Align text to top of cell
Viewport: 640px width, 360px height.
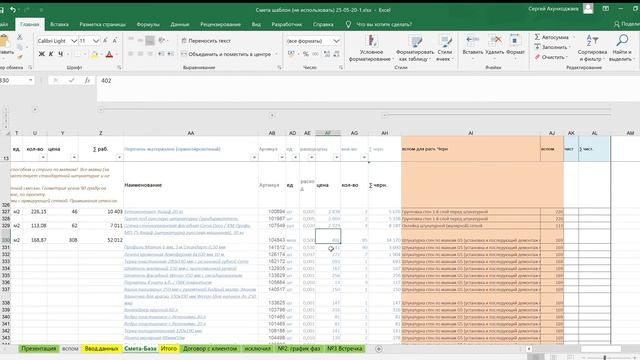pyautogui.click(x=131, y=40)
